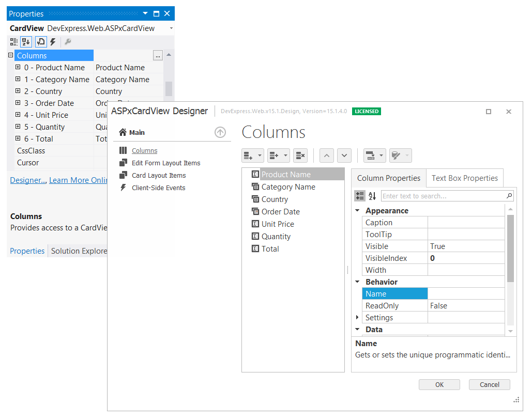Click the ellipsis button on the Columns row
The width and height of the screenshot is (532, 420).
pyautogui.click(x=158, y=56)
